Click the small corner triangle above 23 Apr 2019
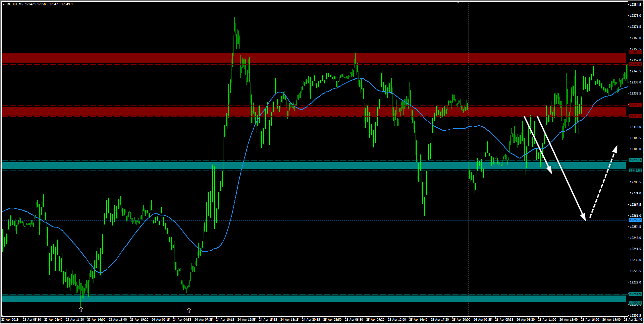 pos(3,316)
